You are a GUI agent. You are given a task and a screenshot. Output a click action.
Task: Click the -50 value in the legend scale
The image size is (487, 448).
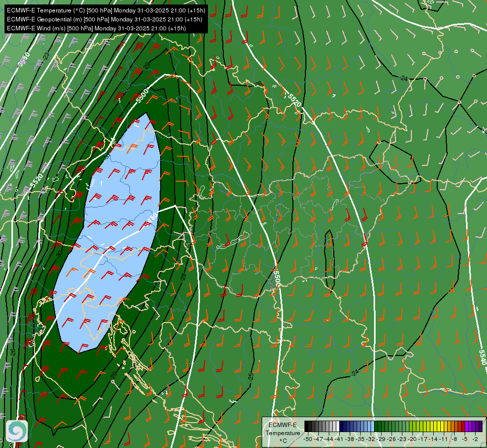point(308,439)
